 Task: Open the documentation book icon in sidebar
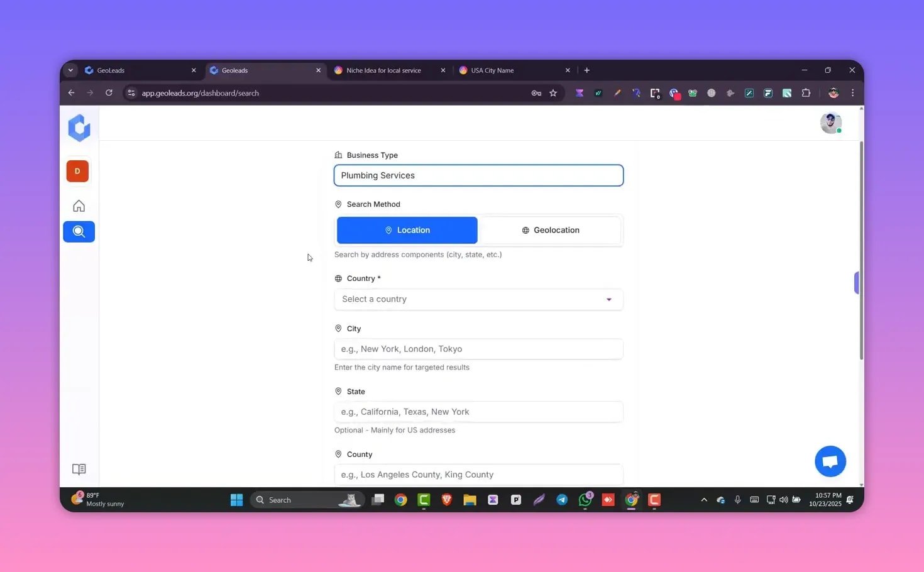coord(79,470)
